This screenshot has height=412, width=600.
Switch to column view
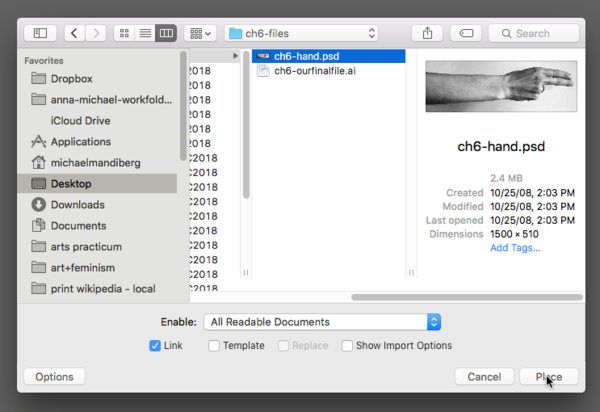click(x=166, y=33)
